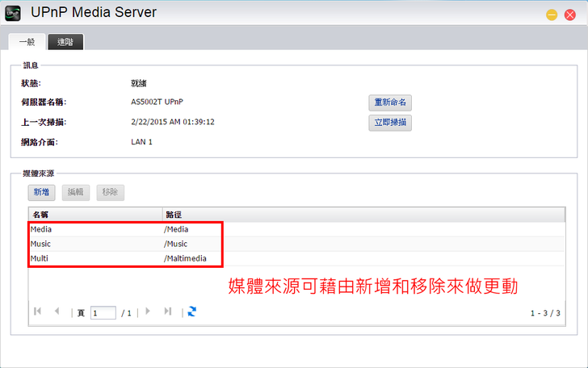The image size is (588, 368).
Task: Go to first page of media sources
Action: click(x=37, y=312)
